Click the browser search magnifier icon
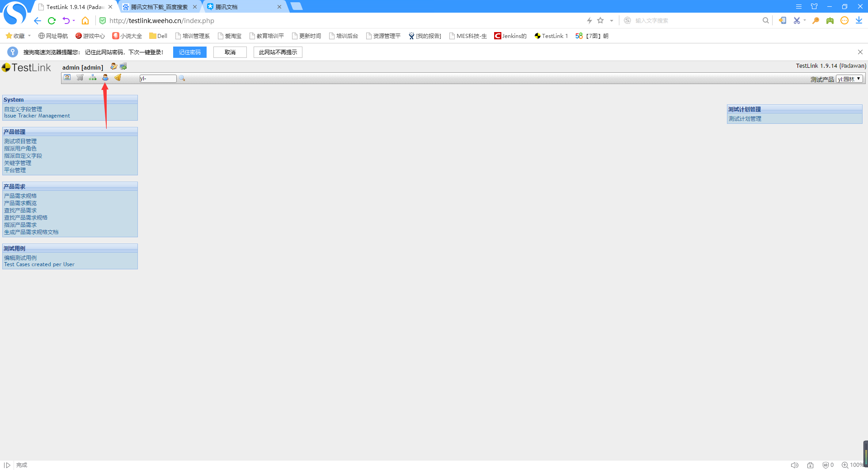This screenshot has width=868, height=470. click(x=766, y=20)
